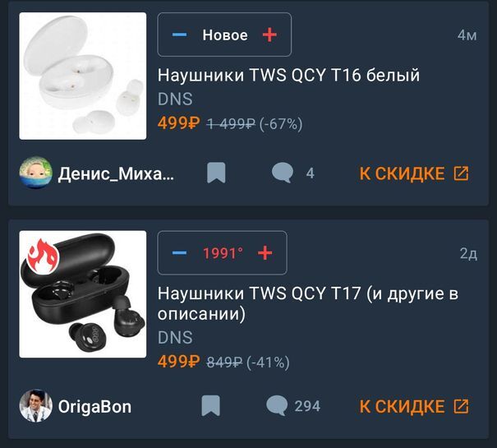View Денис_Миха... user avatar
This screenshot has height=448, width=497.
[x=36, y=173]
